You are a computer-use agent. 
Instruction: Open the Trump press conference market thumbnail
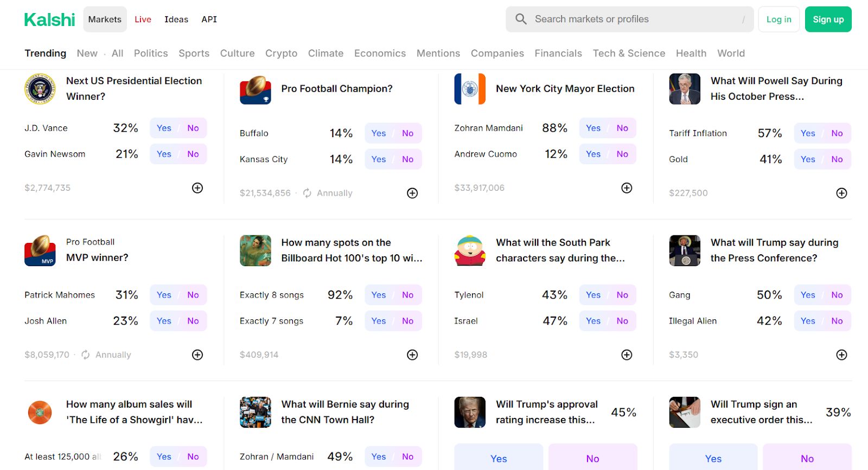(x=685, y=250)
